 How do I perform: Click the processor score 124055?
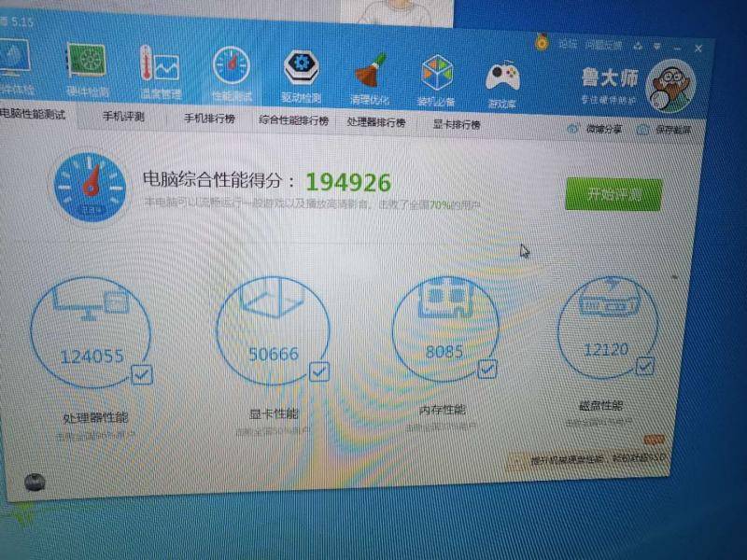pos(92,357)
